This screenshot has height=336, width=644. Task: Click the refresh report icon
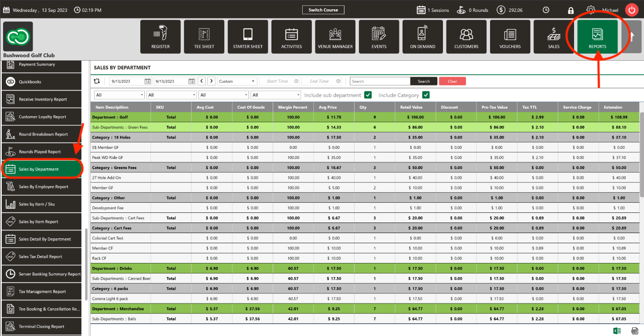(x=97, y=81)
